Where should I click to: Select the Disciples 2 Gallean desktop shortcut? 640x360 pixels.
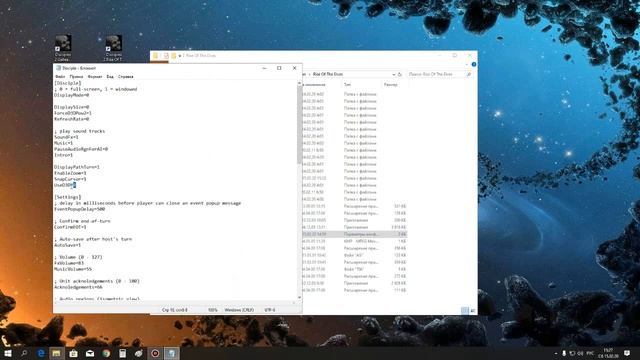tap(63, 48)
